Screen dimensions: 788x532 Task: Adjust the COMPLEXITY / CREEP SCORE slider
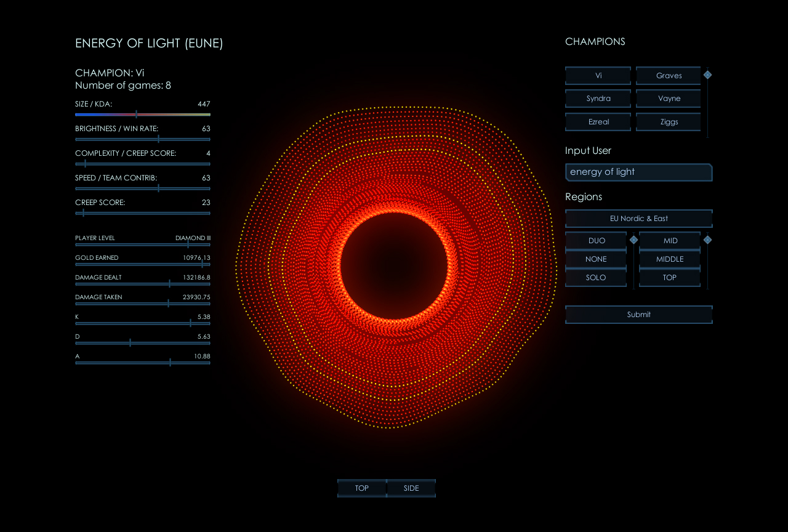(143, 164)
